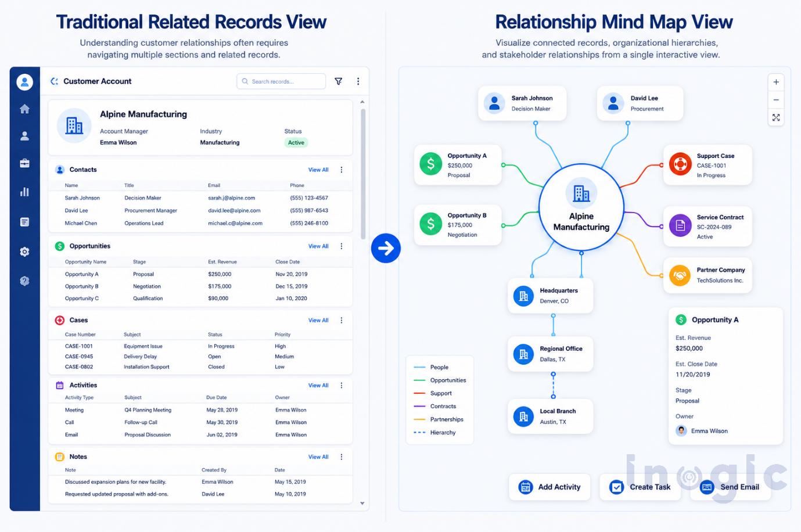Click the Opportunity A dollar icon node
This screenshot has height=532, width=801.
[x=431, y=164]
